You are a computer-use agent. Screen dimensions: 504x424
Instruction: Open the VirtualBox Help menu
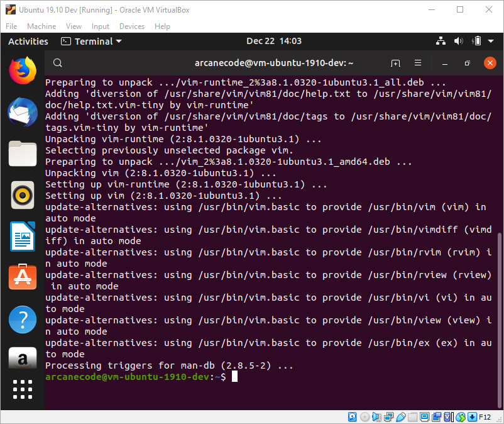point(162,26)
